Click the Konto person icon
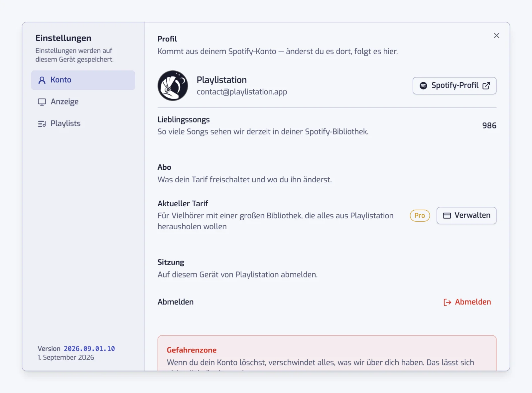Image resolution: width=532 pixels, height=393 pixels. (x=42, y=80)
